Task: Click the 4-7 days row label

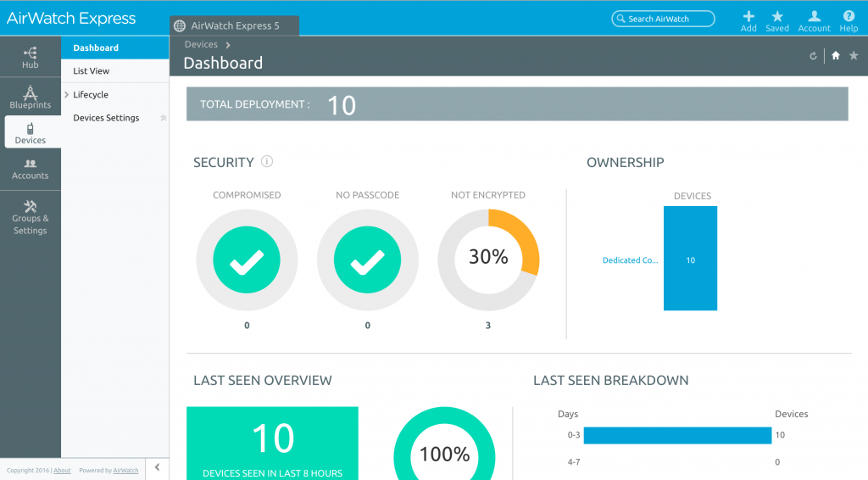Action: point(574,461)
